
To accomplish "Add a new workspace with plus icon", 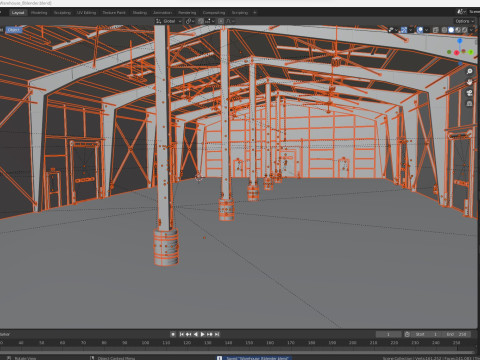I will (255, 13).
